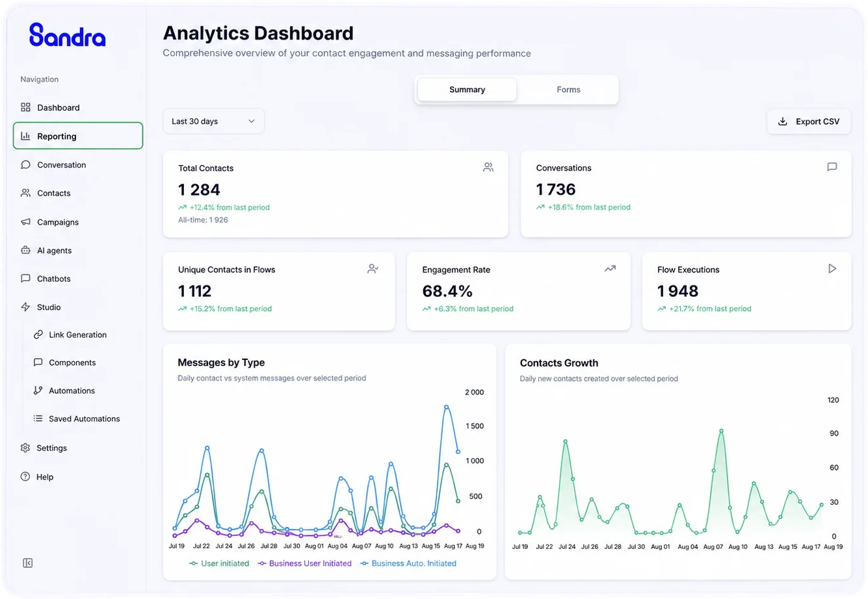This screenshot has width=868, height=599.
Task: Click the blue peak point near Aug 17
Action: click(447, 407)
